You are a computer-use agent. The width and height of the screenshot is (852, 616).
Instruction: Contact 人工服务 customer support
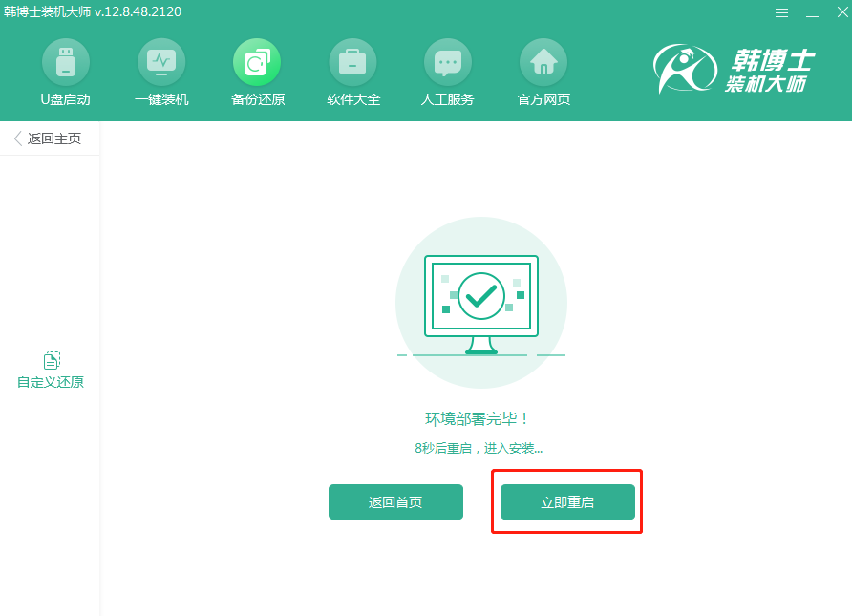pos(448,72)
